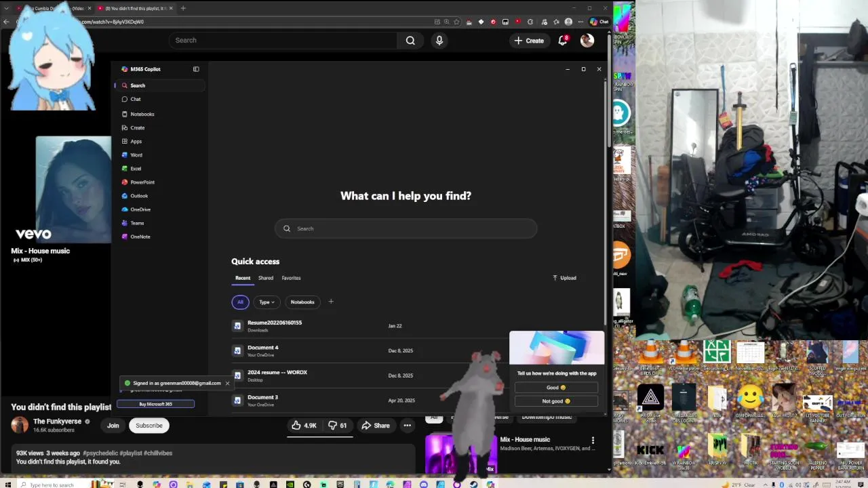Open browser Settings and more menu
This screenshot has width=868, height=488.
(580, 22)
